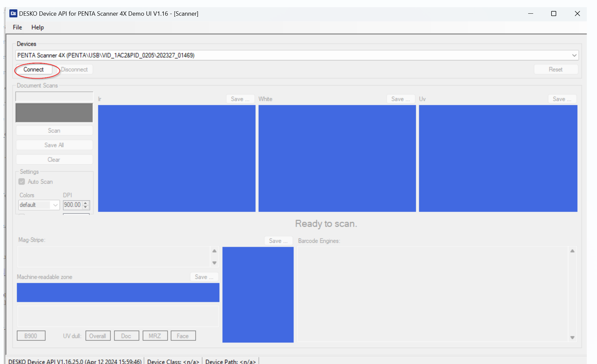Toggle the B900 button

pyautogui.click(x=31, y=336)
